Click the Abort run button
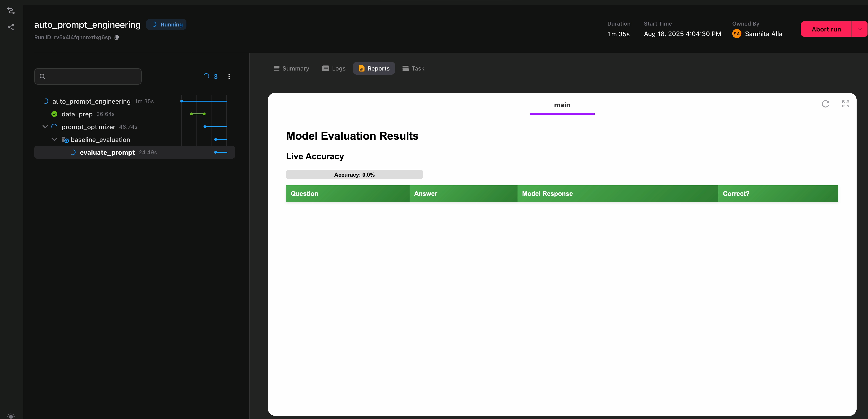Viewport: 868px width, 419px height. (x=826, y=29)
